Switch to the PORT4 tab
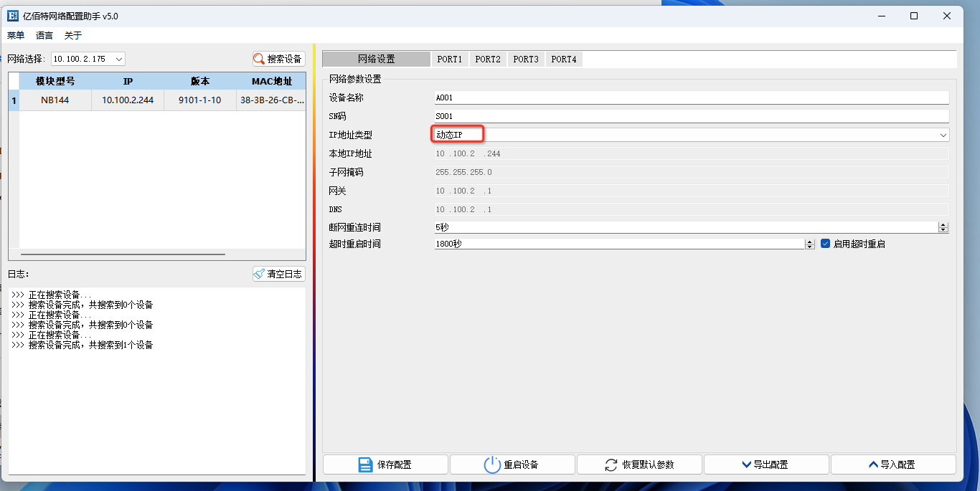 [x=564, y=59]
